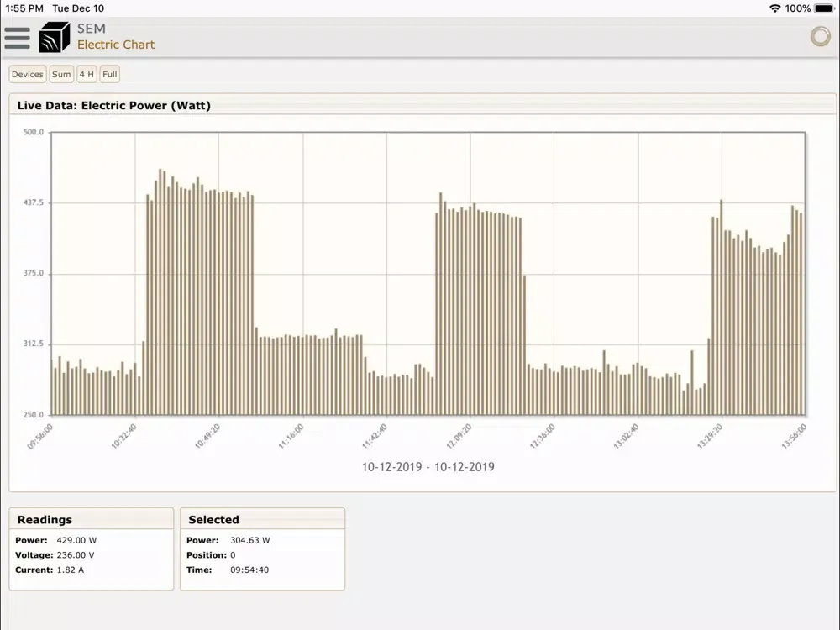
Task: Tap the 304.63 W selected power
Action: pyautogui.click(x=250, y=540)
